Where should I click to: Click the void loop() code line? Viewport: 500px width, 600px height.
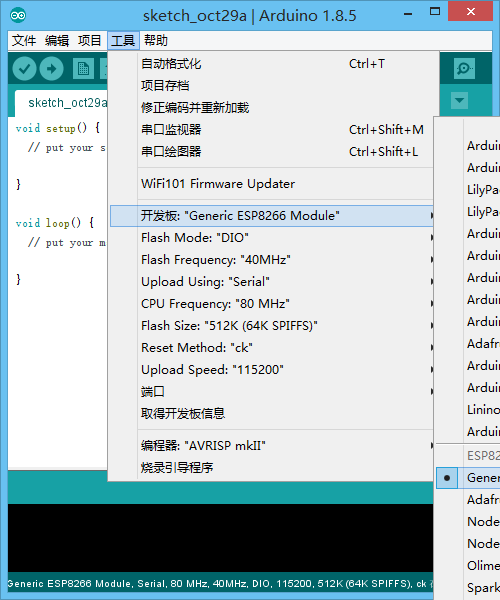pos(55,223)
